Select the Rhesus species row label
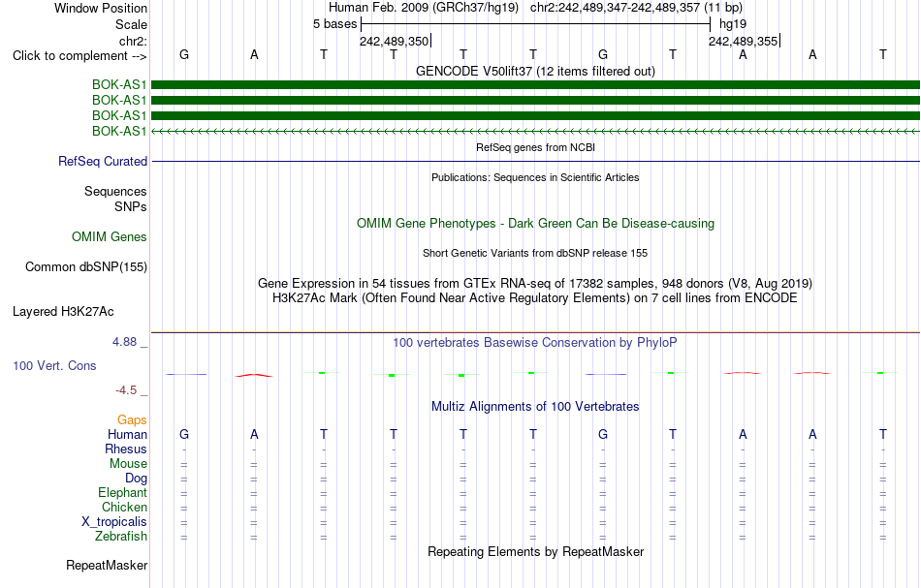 click(x=126, y=449)
